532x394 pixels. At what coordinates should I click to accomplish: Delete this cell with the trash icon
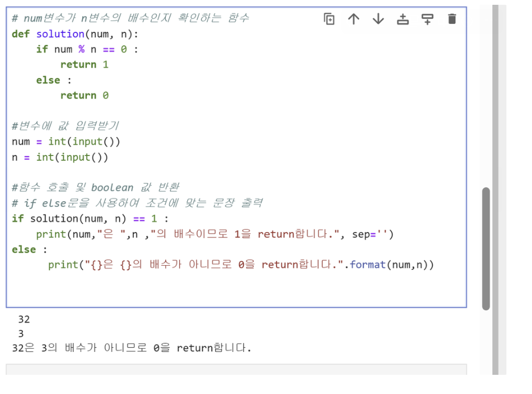(x=452, y=19)
